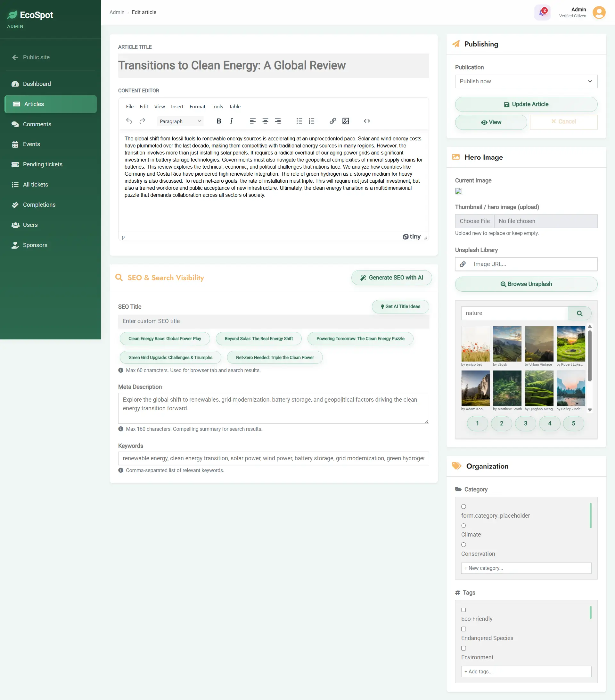Check the Endangered Species tag checkbox
This screenshot has height=700, width=615.
463,629
